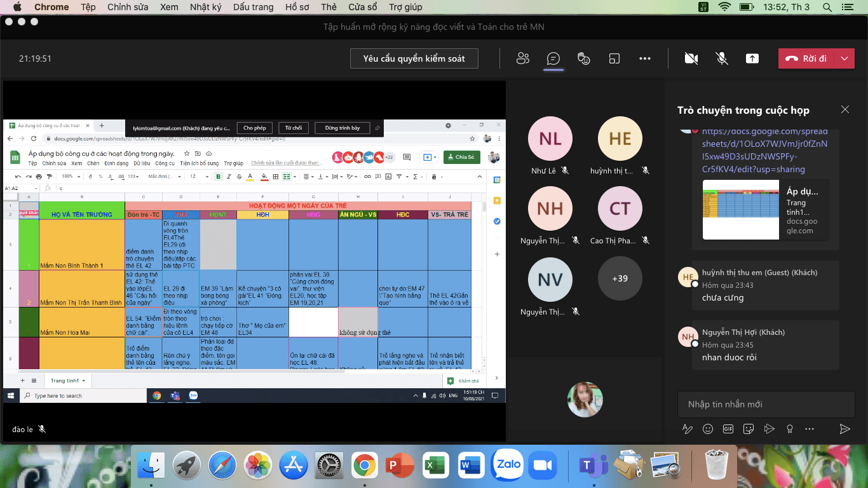
Task: Unmute the microphone in meeting toolbar
Action: point(722,58)
